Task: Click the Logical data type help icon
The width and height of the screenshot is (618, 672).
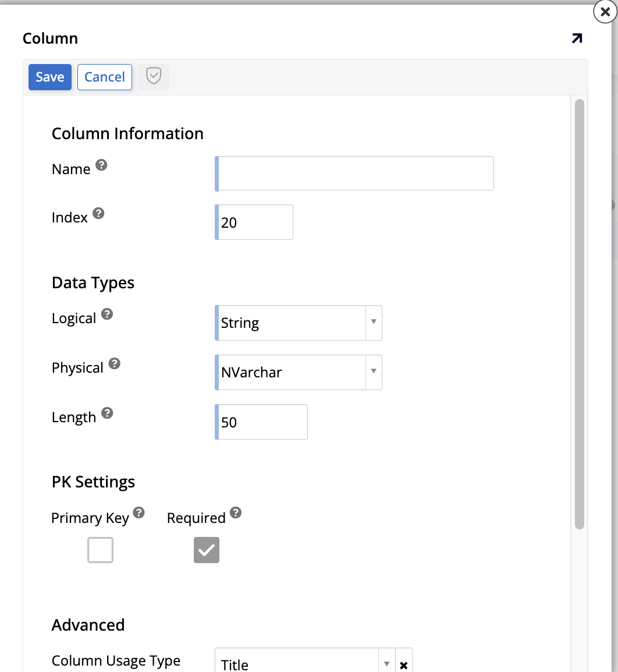Action: pyautogui.click(x=107, y=314)
